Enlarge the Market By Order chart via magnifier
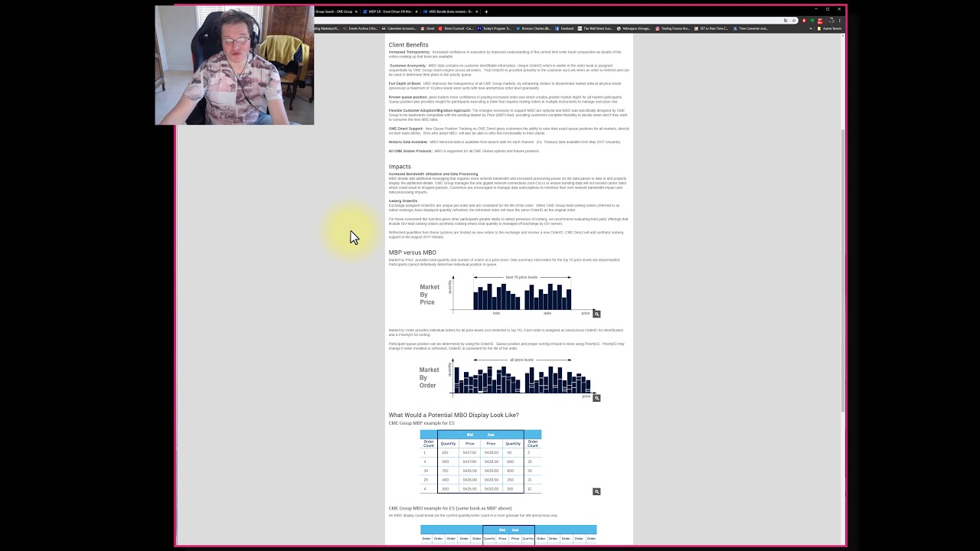This screenshot has height=551, width=980. tap(596, 397)
